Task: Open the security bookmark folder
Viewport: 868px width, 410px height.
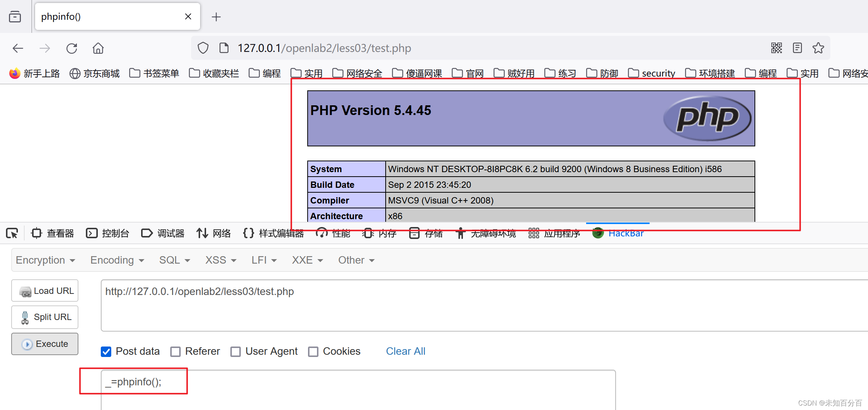Action: [x=652, y=73]
